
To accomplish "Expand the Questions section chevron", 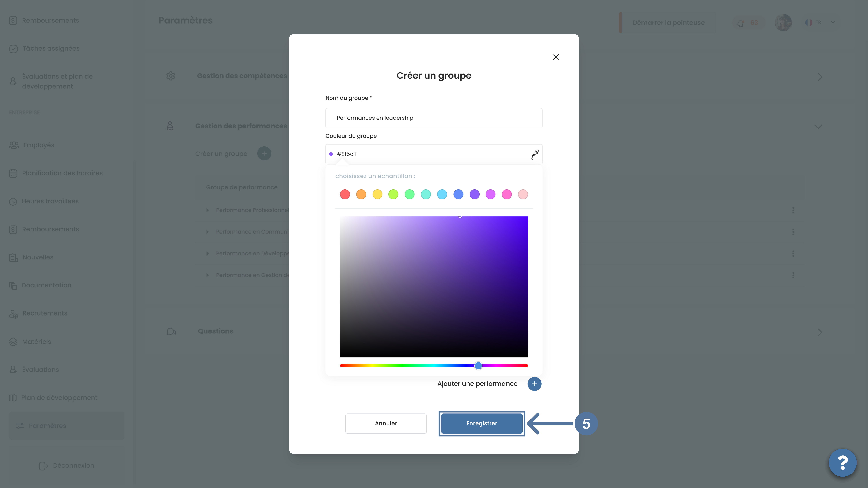I will pos(820,332).
